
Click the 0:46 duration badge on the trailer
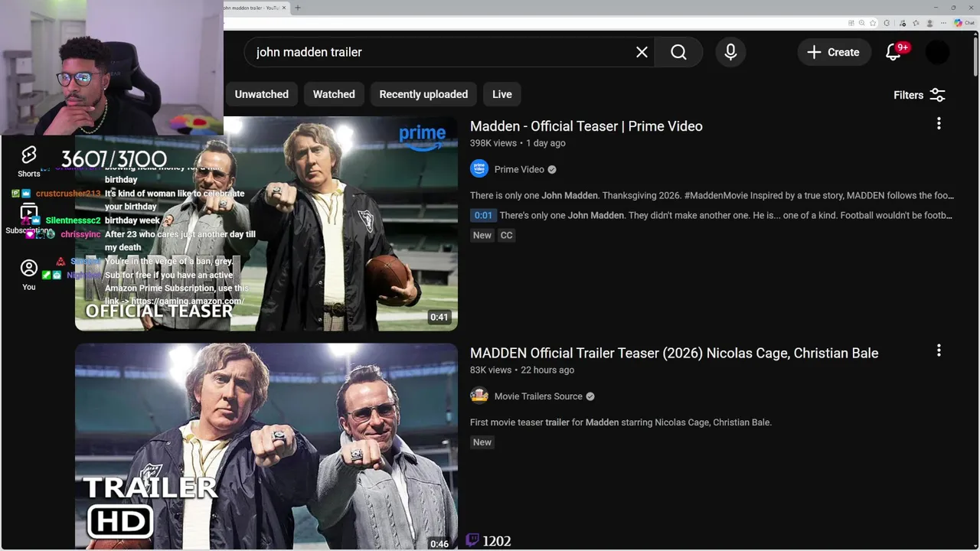(439, 544)
